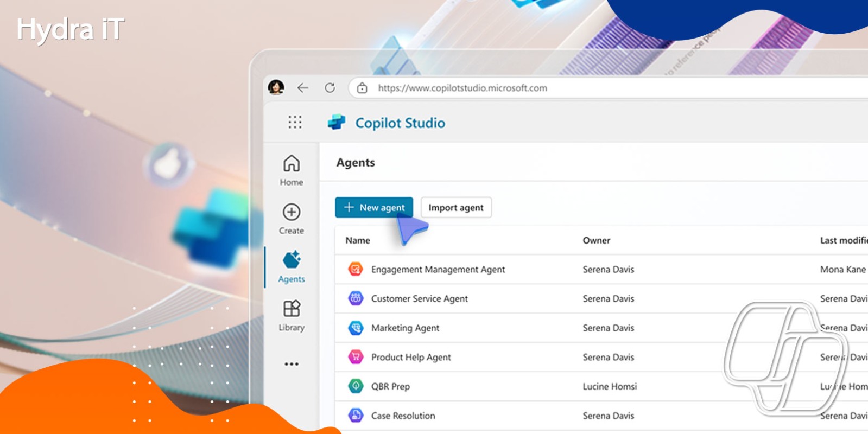The image size is (868, 434).
Task: Click the Last modified column header
Action: (844, 240)
